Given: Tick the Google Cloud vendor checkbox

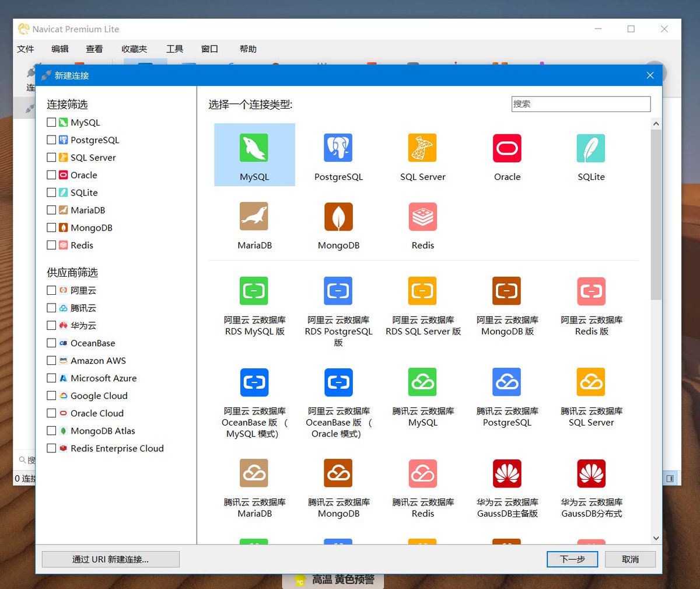Looking at the screenshot, I should [x=51, y=395].
